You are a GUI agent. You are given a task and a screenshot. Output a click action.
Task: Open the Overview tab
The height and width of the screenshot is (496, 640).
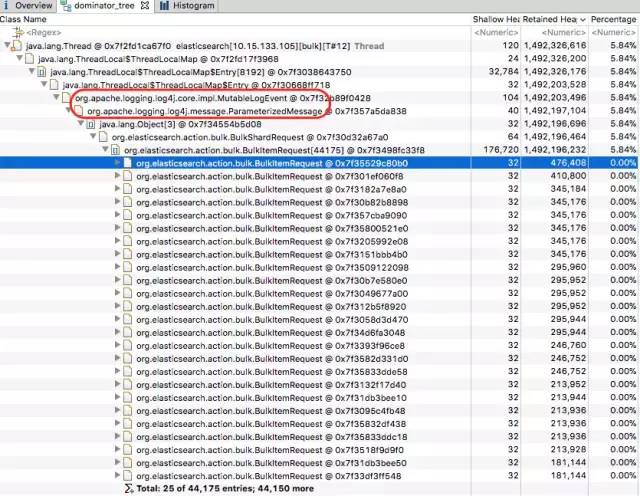click(28, 6)
